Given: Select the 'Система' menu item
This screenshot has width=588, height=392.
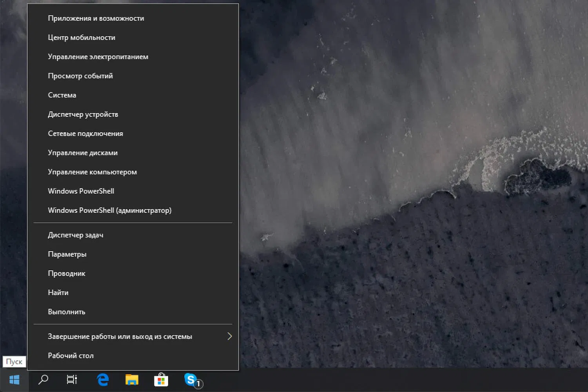Looking at the screenshot, I should (133, 95).
